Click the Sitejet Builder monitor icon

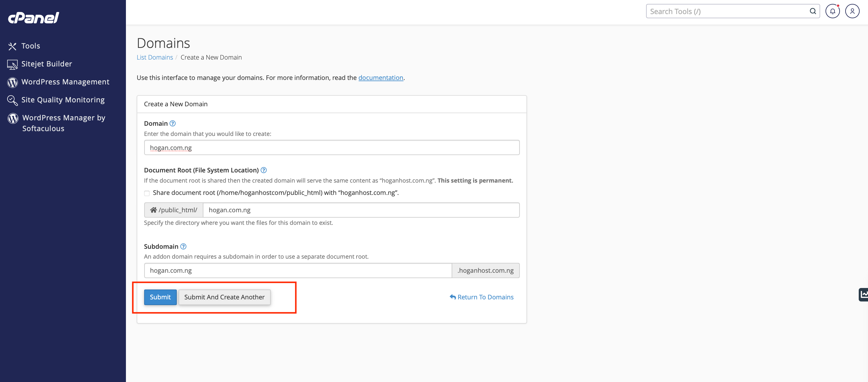pos(13,64)
